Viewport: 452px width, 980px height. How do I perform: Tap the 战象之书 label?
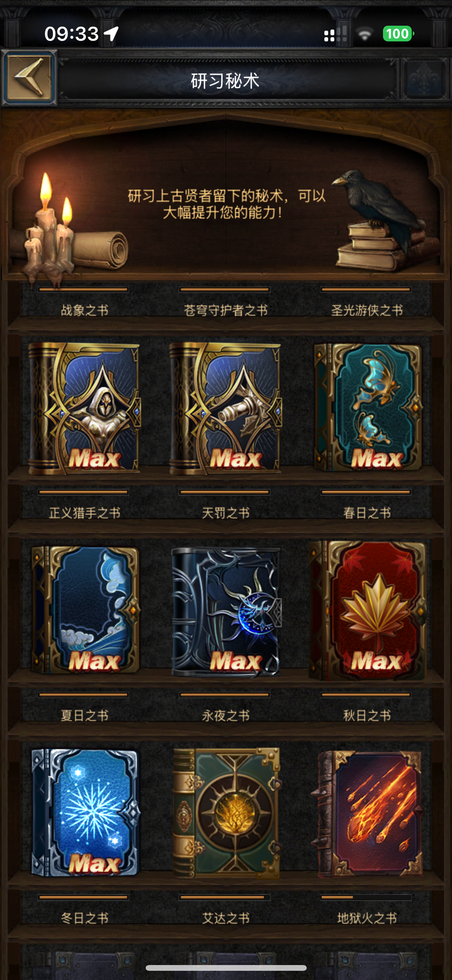pos(85,310)
